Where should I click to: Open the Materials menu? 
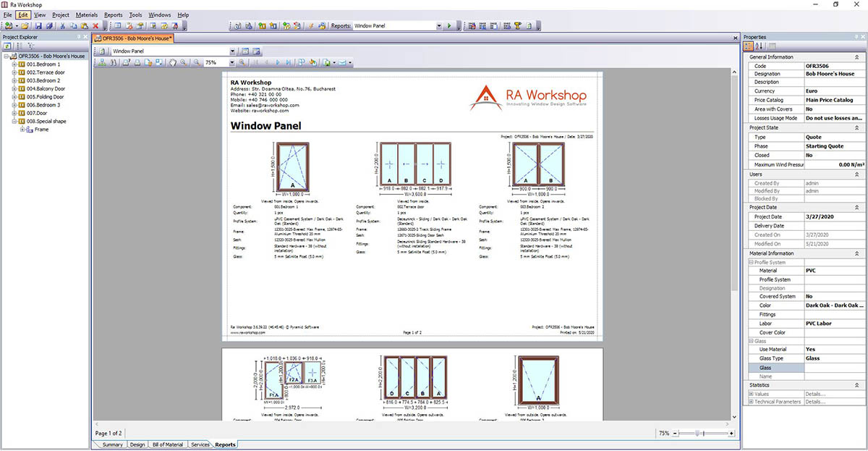87,14
